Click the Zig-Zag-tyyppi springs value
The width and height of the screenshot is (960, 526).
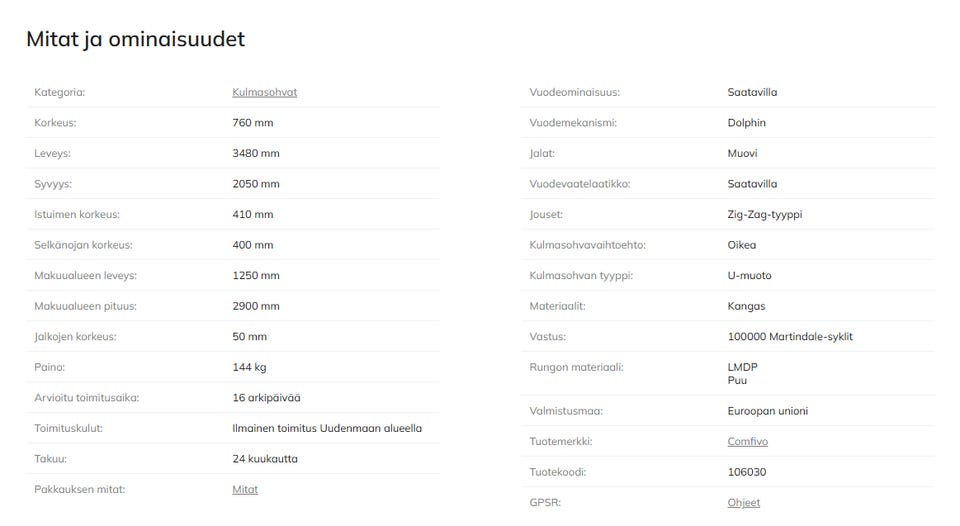point(765,214)
